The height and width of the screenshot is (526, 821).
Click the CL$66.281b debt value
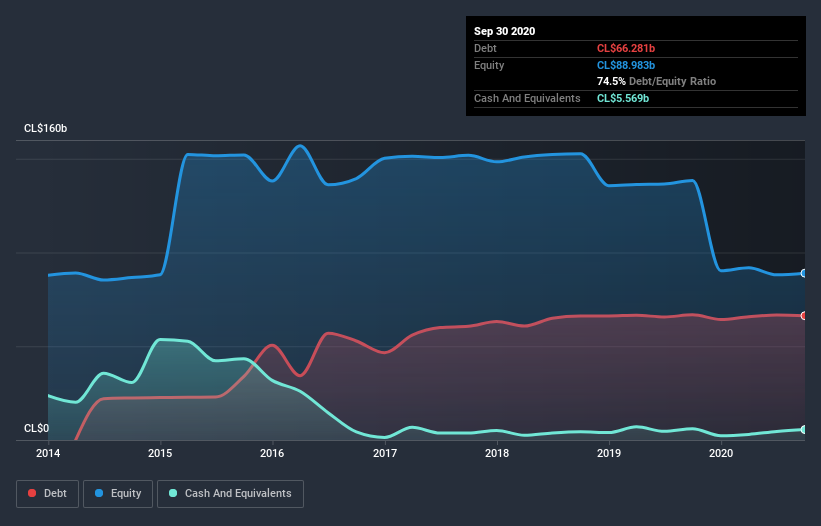(626, 48)
